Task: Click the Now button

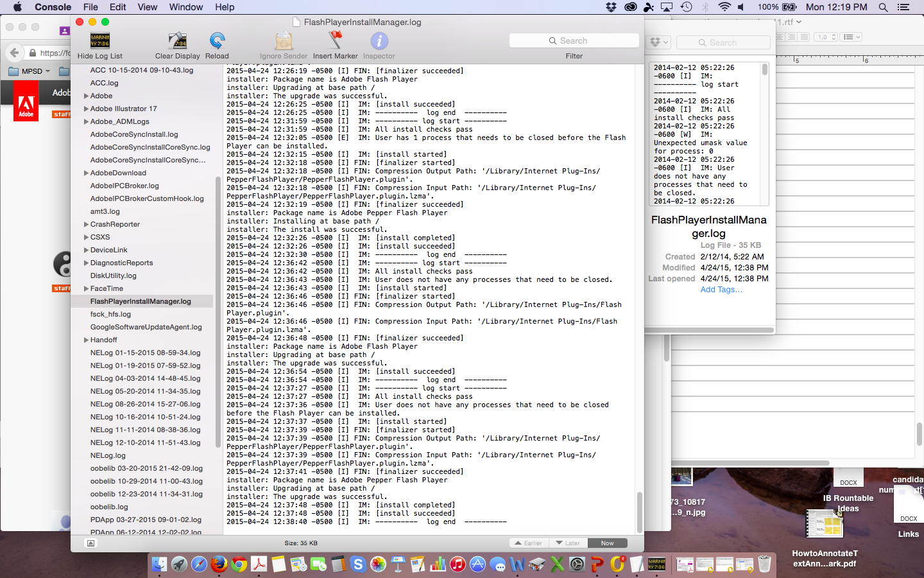Action: point(608,543)
